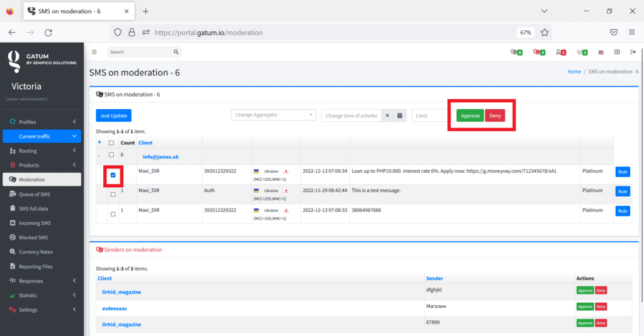
Task: Collapse the Current traffic sidebar menu
Action: (42, 136)
